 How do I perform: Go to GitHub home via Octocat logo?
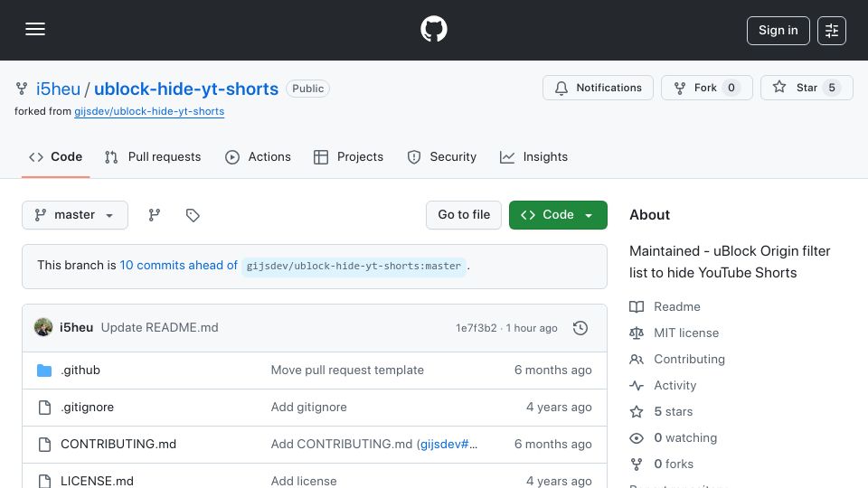point(433,29)
